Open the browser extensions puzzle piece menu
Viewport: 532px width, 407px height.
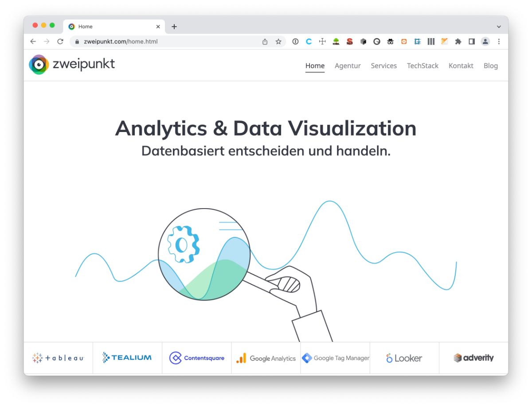pyautogui.click(x=458, y=41)
